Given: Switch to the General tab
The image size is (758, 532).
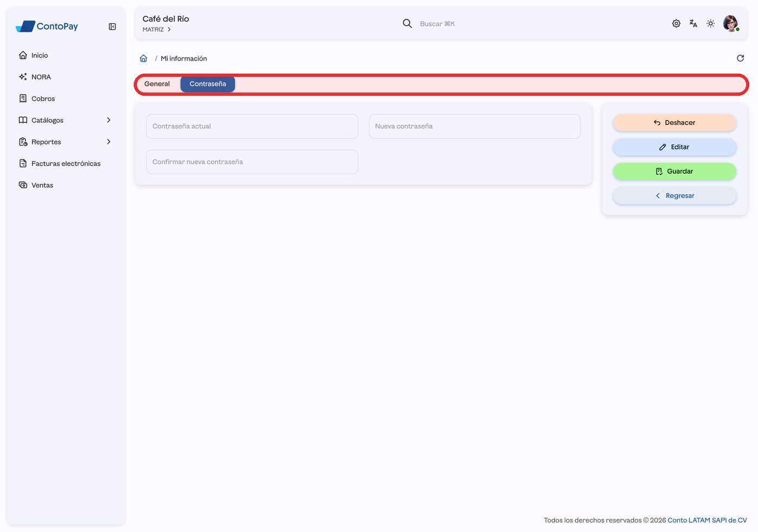Looking at the screenshot, I should (x=157, y=84).
